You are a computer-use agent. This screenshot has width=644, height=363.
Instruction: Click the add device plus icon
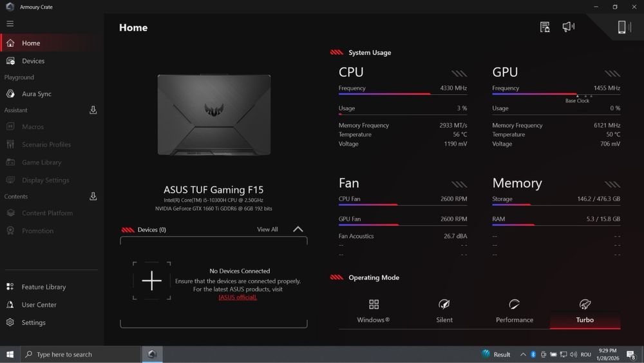[151, 280]
